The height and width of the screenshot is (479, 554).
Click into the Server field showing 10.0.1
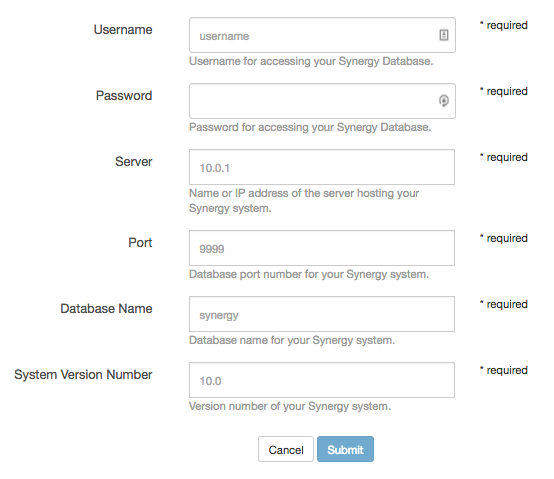coord(322,167)
